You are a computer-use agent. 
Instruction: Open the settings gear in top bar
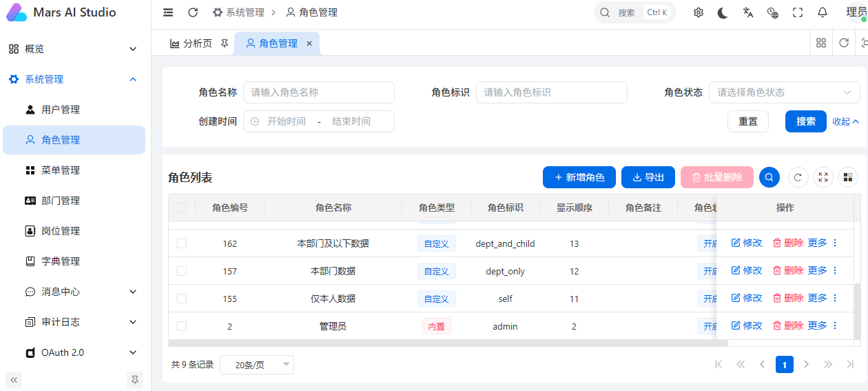tap(699, 12)
